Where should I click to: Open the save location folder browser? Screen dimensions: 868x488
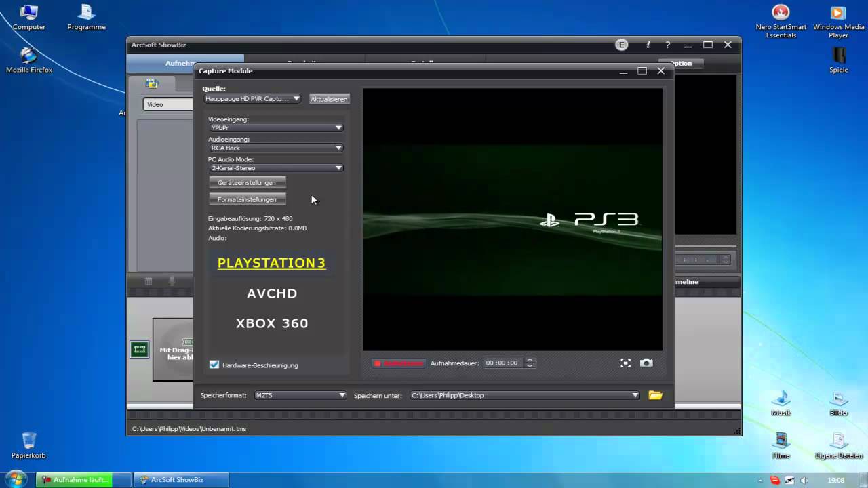pos(655,395)
